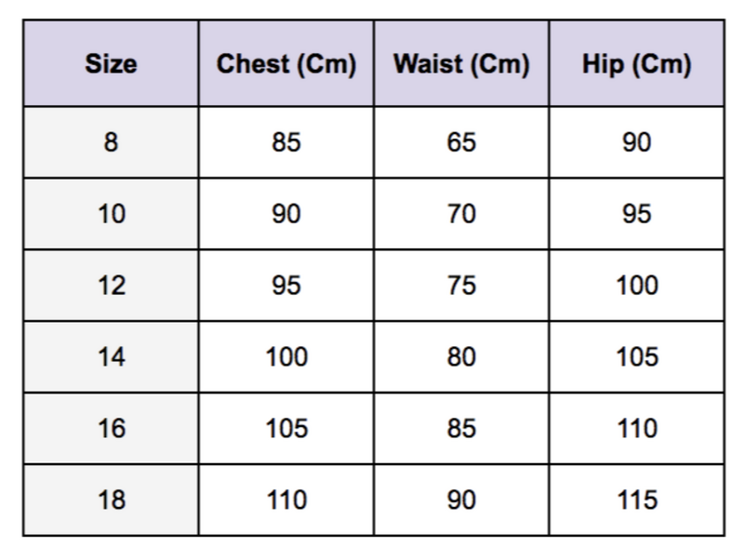Click waist value 75 for size 12
744x560 pixels.
click(x=461, y=286)
